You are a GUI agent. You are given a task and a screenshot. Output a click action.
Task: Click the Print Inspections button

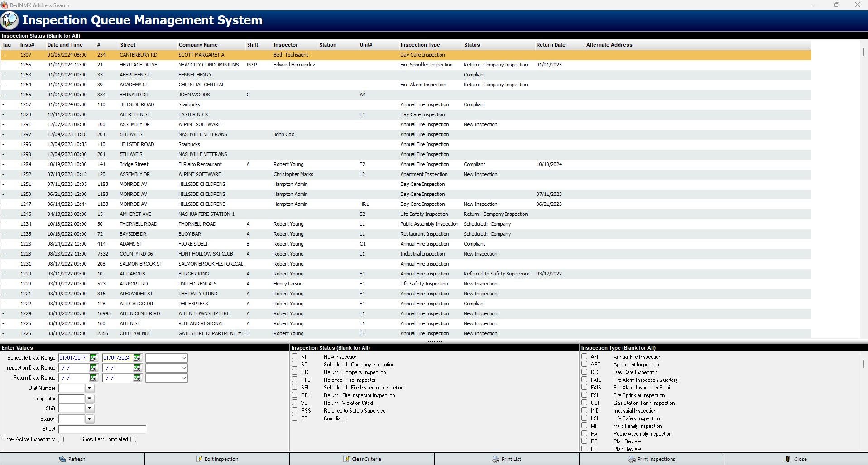click(x=652, y=459)
